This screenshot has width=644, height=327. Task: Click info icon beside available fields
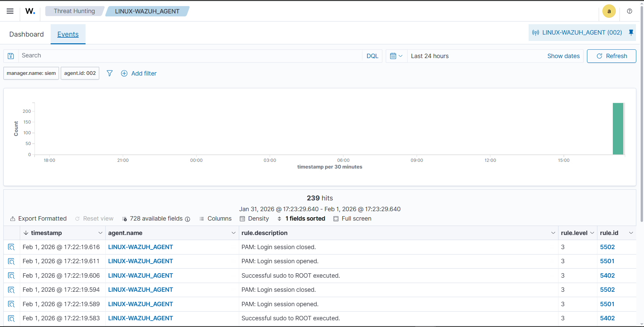point(187,219)
